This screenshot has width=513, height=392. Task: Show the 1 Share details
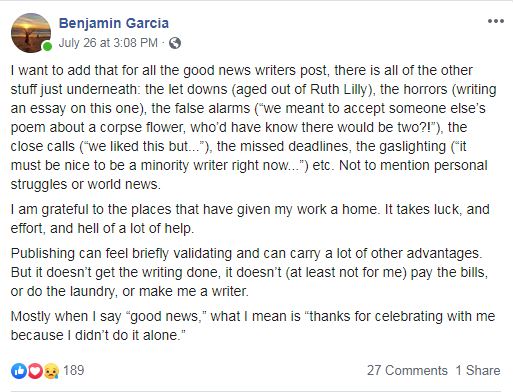478,370
